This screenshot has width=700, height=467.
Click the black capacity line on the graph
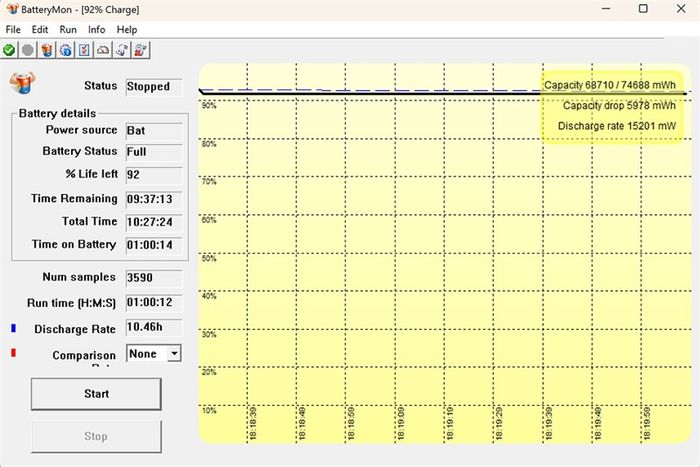(x=442, y=94)
